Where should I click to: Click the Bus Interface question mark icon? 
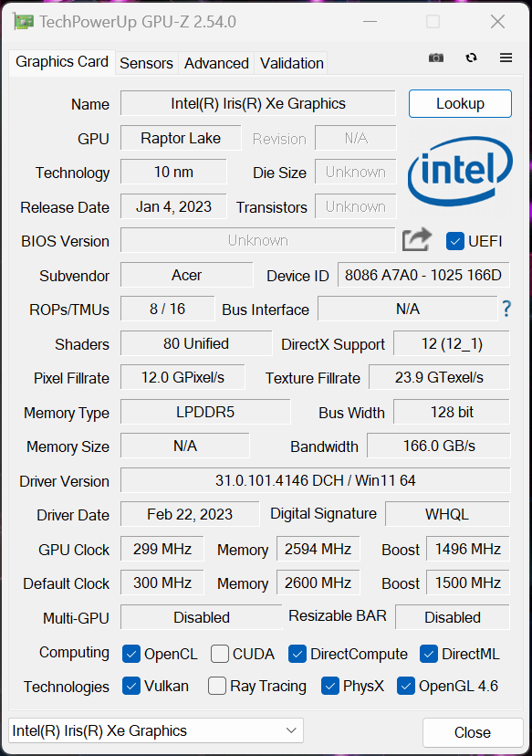coord(506,309)
